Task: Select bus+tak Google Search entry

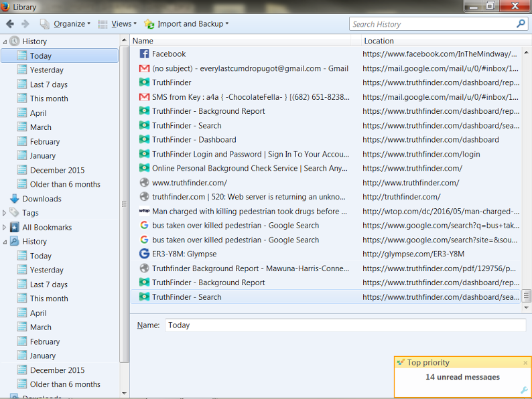Action: 326,226
